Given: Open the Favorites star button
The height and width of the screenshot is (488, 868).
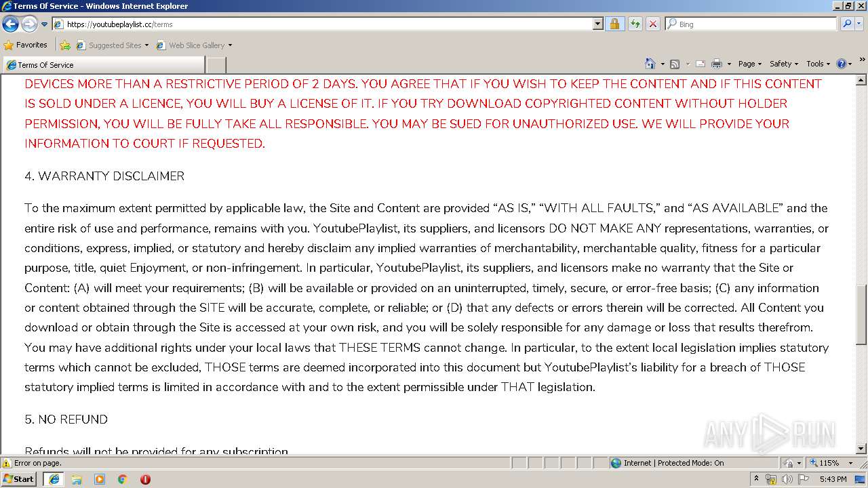Looking at the screenshot, I should click(x=26, y=45).
